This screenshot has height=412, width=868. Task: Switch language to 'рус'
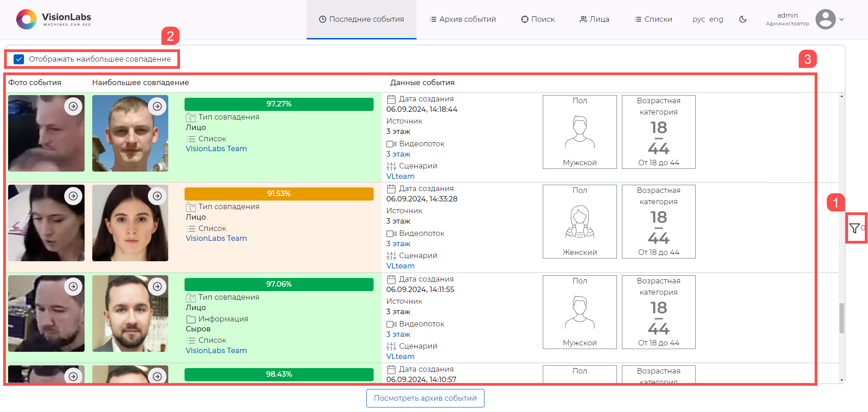pos(699,19)
